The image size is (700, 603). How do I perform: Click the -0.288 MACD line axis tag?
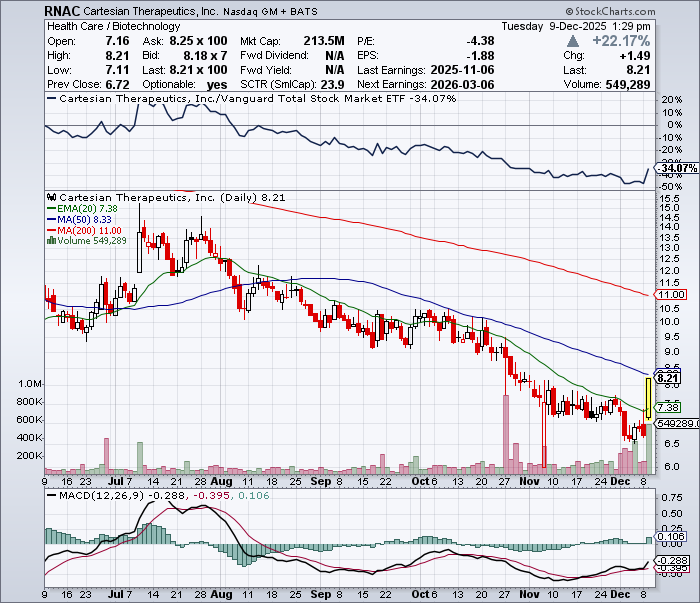[672, 561]
